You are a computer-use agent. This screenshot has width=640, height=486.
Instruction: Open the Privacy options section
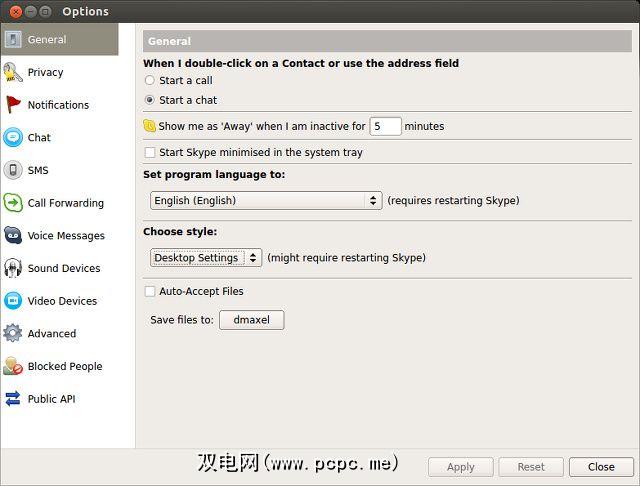click(60, 72)
